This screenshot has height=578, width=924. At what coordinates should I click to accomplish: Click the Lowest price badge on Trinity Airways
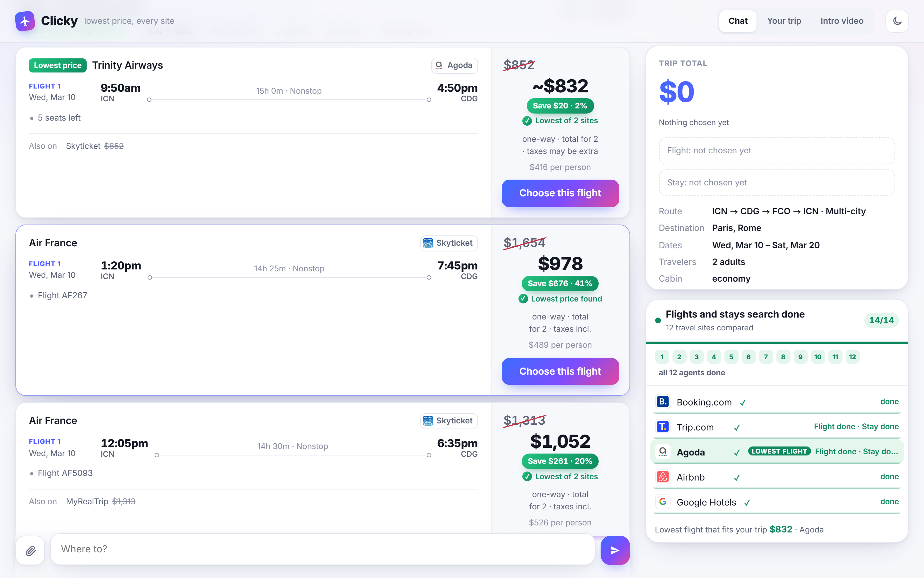57,65
